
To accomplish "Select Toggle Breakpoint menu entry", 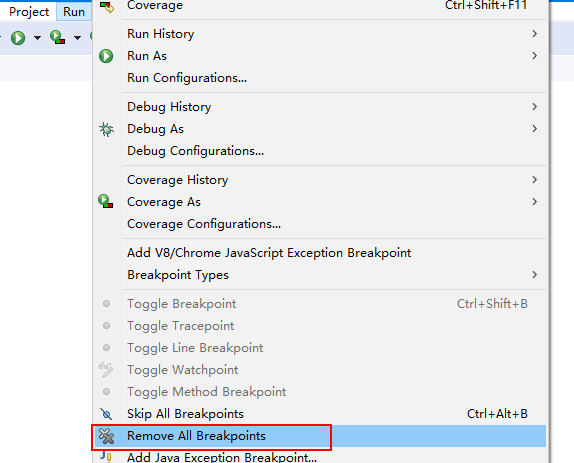I will point(320,304).
